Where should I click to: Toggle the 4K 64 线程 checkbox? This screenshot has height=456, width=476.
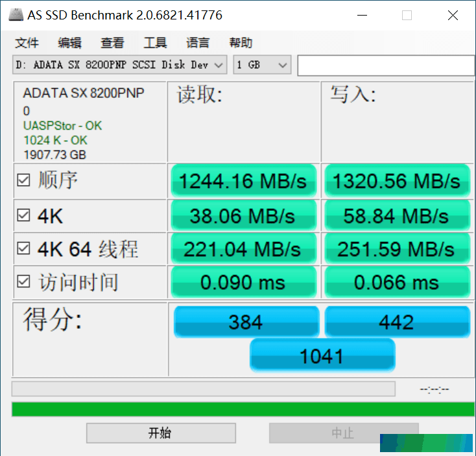pyautogui.click(x=23, y=248)
